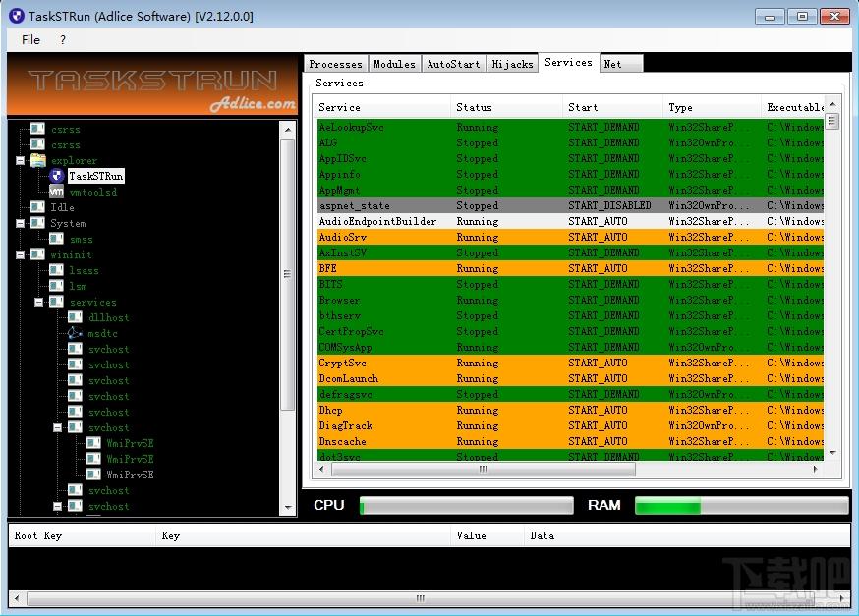Screen dimensions: 859x616
Task: Select the AudioEndpointBuilder service row
Action: pyautogui.click(x=570, y=221)
